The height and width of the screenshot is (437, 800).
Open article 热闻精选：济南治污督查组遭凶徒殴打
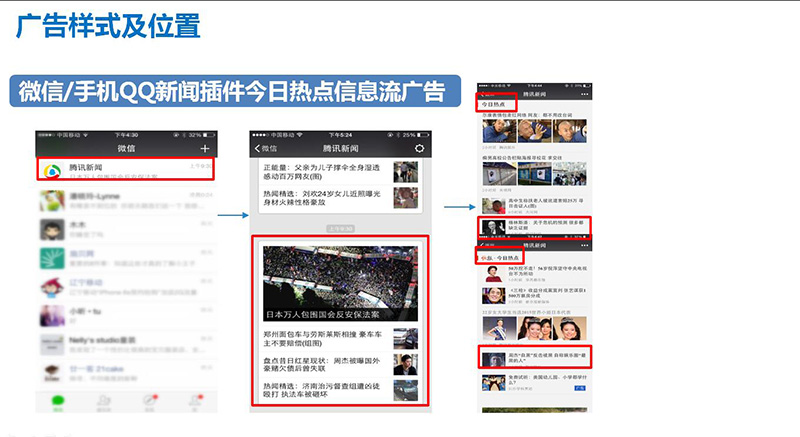tap(340, 391)
